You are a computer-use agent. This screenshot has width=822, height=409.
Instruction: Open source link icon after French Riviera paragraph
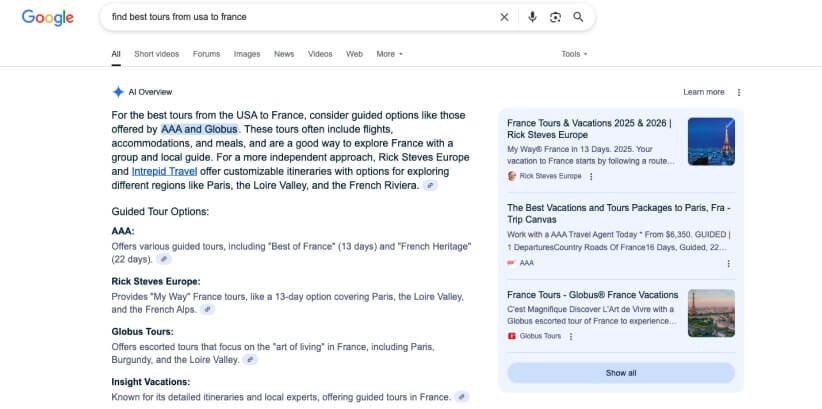430,186
